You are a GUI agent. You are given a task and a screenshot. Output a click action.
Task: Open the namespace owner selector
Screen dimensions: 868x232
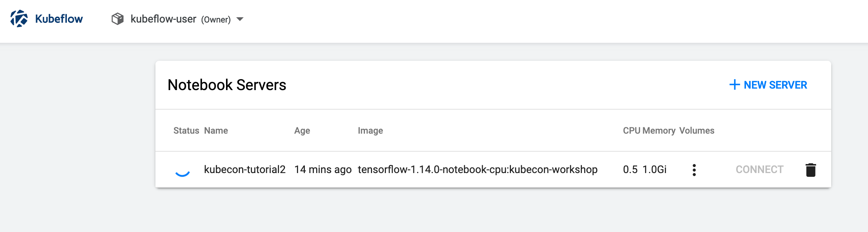point(163,19)
